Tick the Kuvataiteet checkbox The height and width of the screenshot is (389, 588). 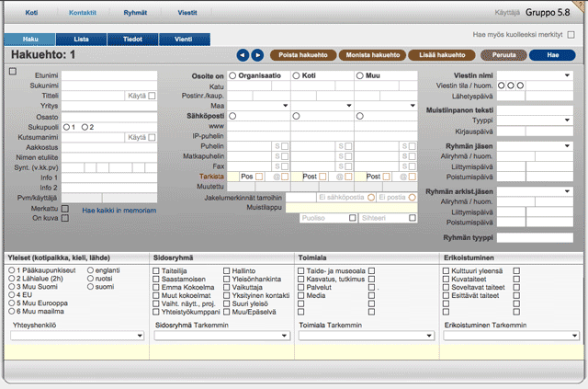(x=446, y=279)
